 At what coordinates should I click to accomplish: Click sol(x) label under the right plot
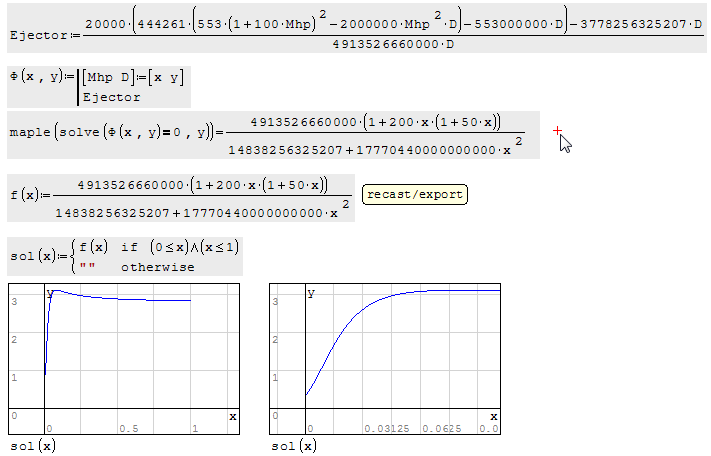pyautogui.click(x=293, y=445)
